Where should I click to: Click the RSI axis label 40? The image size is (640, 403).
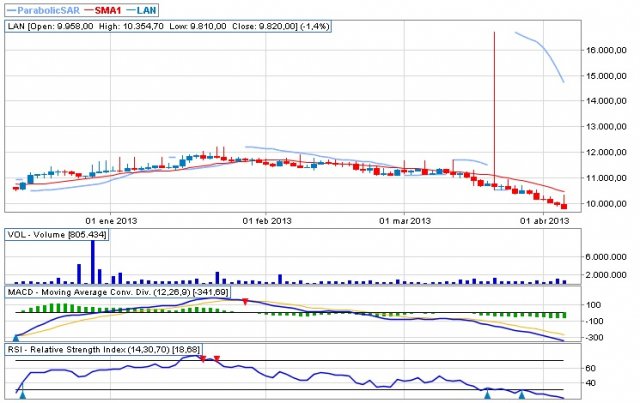(x=590, y=383)
